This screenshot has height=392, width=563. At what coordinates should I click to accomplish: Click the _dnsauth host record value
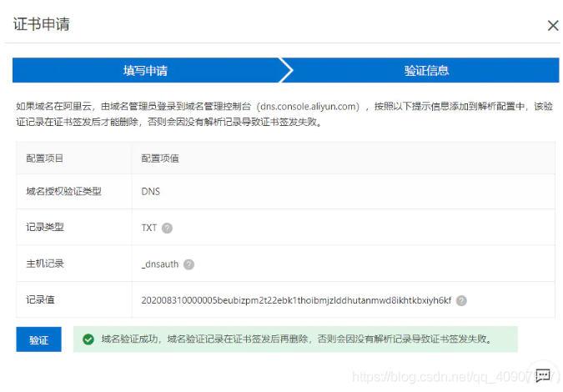159,264
